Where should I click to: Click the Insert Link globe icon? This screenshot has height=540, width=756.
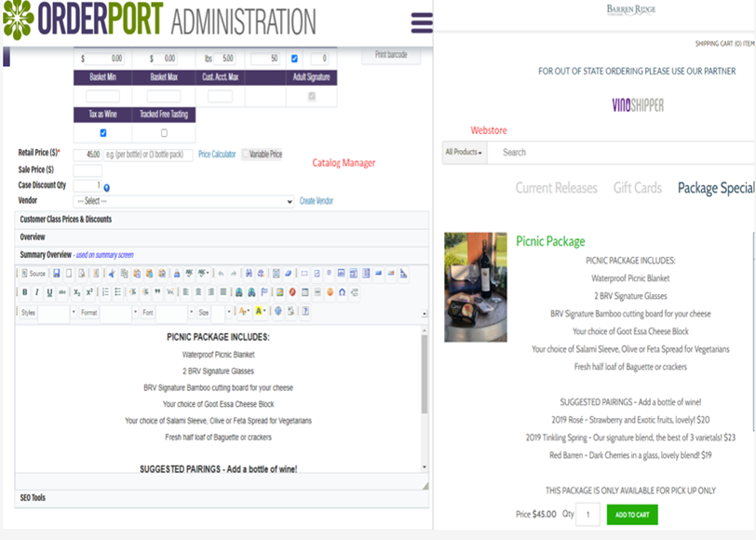pos(238,291)
